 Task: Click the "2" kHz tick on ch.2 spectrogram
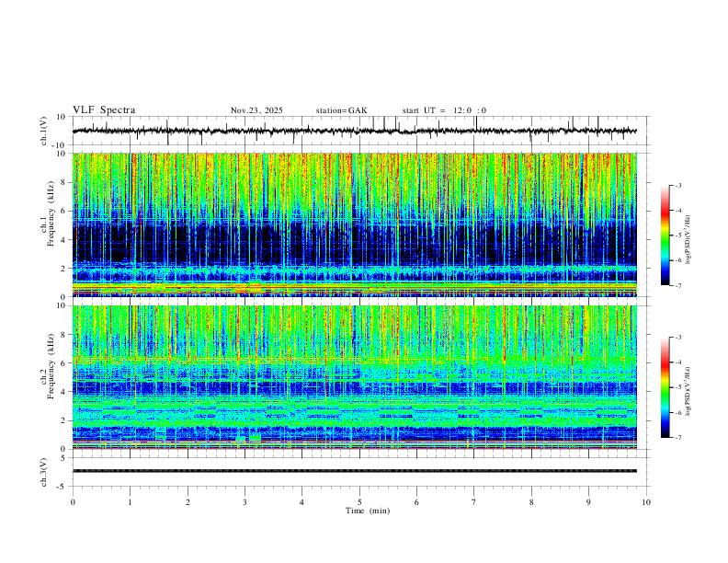[x=64, y=420]
